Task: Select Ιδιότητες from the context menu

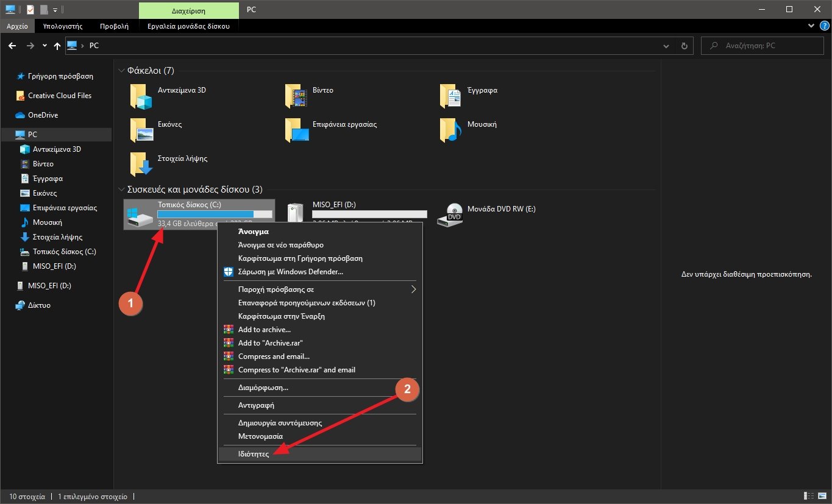Action: click(x=254, y=455)
